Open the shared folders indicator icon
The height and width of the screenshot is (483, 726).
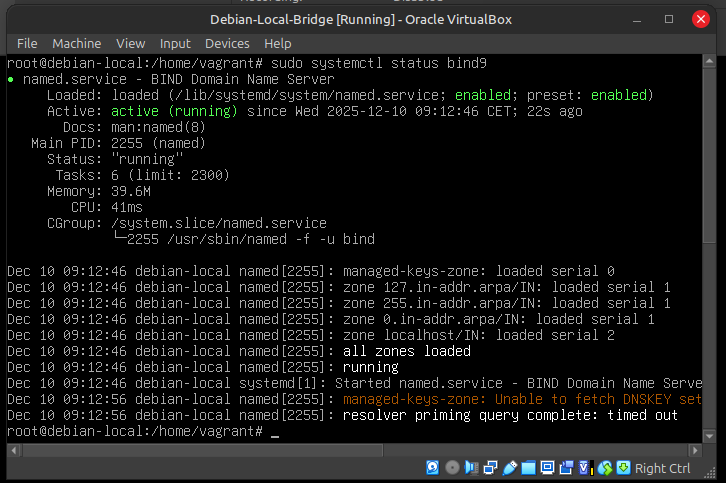tap(528, 468)
